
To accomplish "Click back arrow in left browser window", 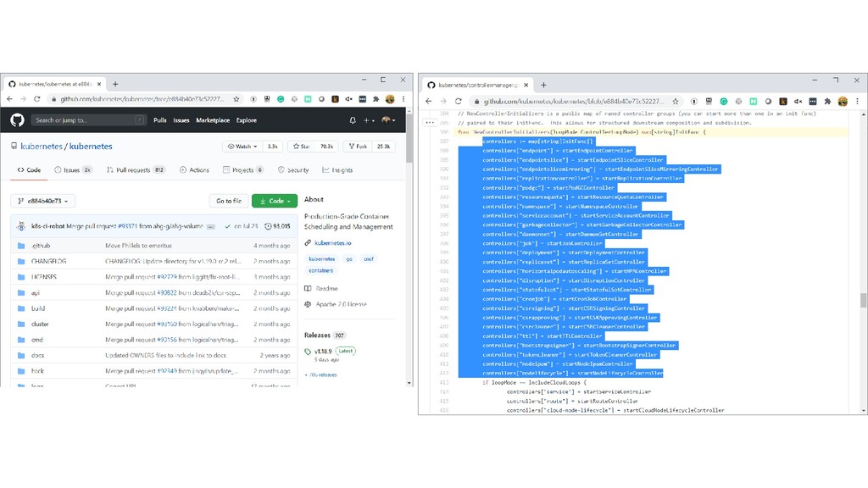I will coord(10,99).
